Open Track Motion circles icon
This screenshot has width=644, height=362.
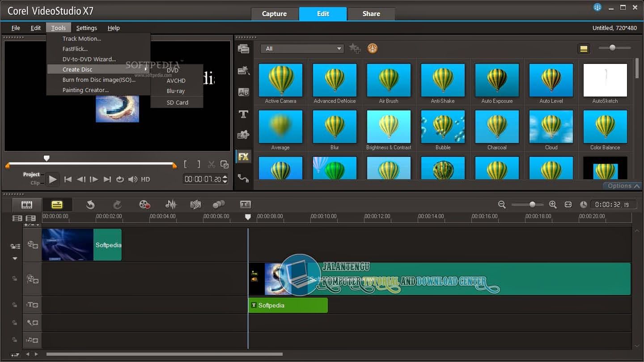(x=219, y=205)
